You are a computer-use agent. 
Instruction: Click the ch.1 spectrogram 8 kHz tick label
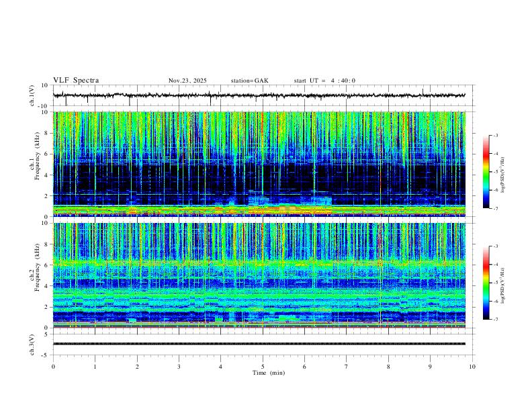pos(47,133)
